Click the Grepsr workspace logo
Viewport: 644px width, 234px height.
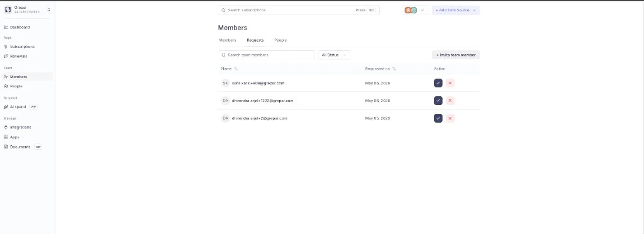[x=8, y=9]
